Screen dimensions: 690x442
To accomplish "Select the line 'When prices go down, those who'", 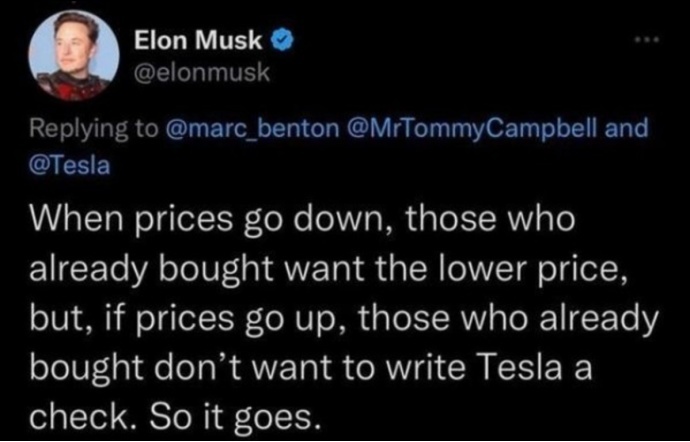I will (x=302, y=219).
